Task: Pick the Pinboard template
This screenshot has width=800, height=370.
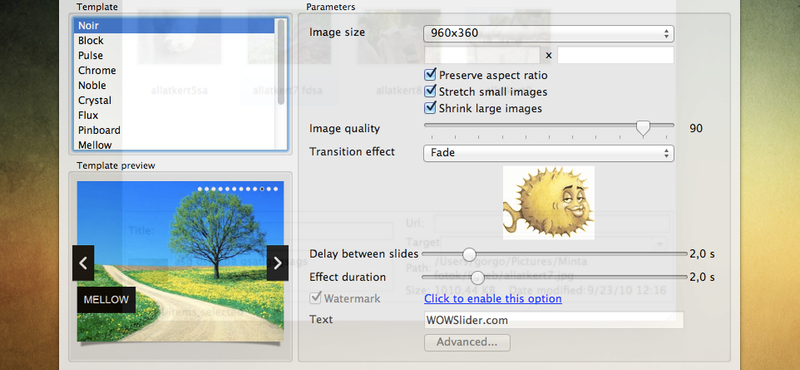Action: pos(173,130)
